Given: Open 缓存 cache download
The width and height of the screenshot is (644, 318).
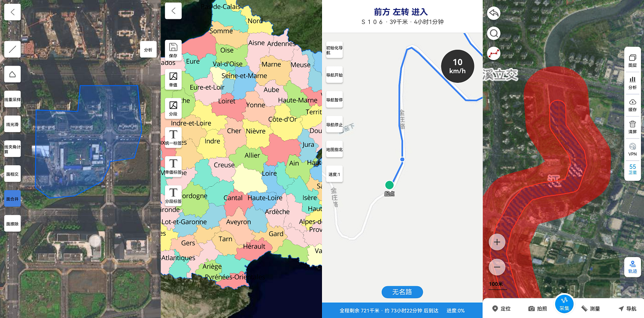Looking at the screenshot, I should coord(632,105).
